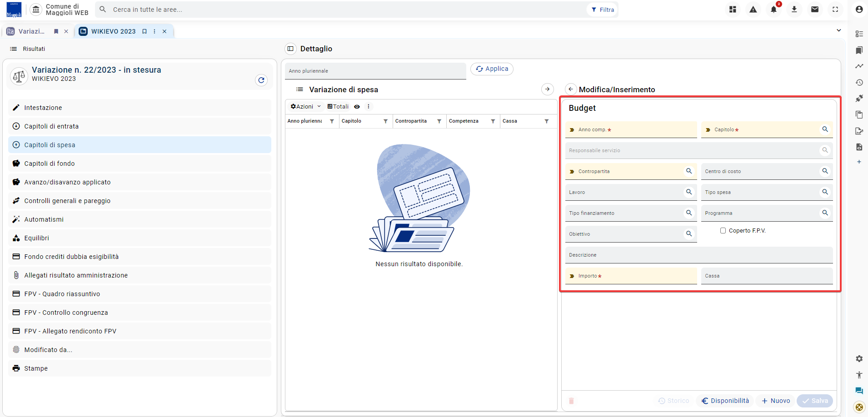
Task: Toggle fullscreen mode icon
Action: pos(835,10)
